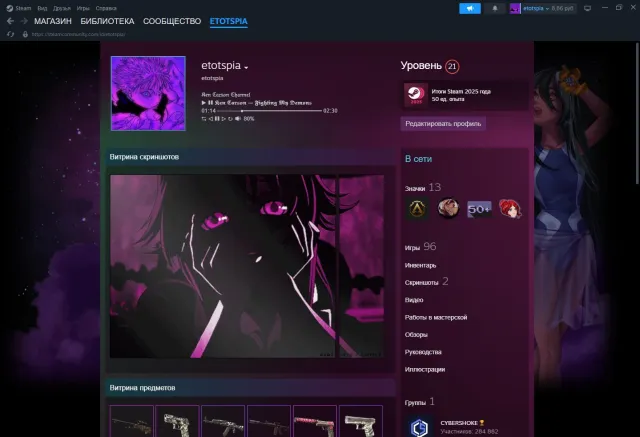Open the Иллюстрации link

click(x=425, y=370)
